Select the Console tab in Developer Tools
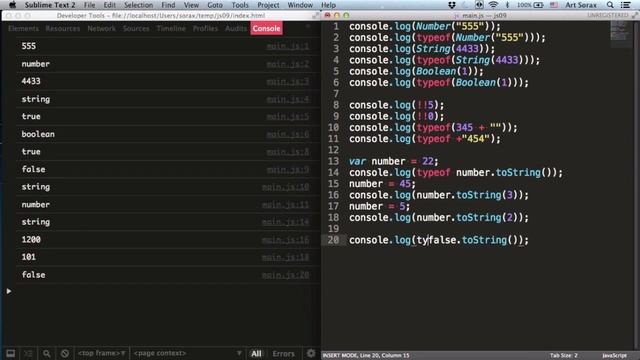The image size is (640, 360). coord(266,29)
